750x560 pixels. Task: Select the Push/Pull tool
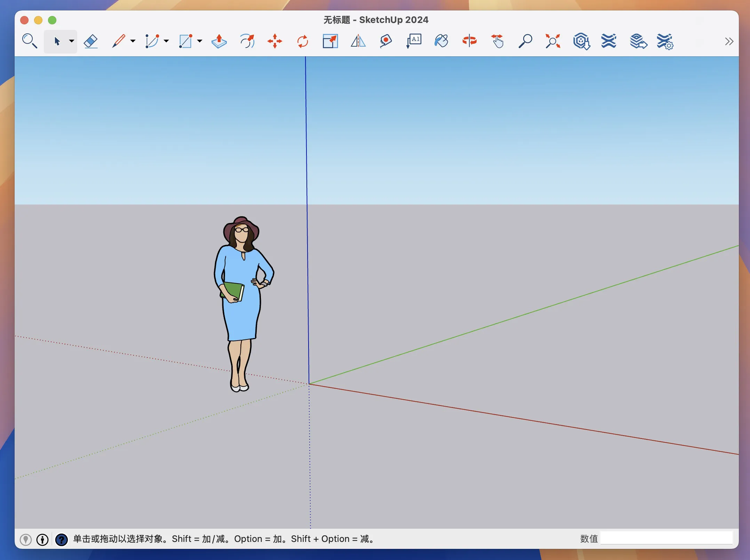coord(219,41)
